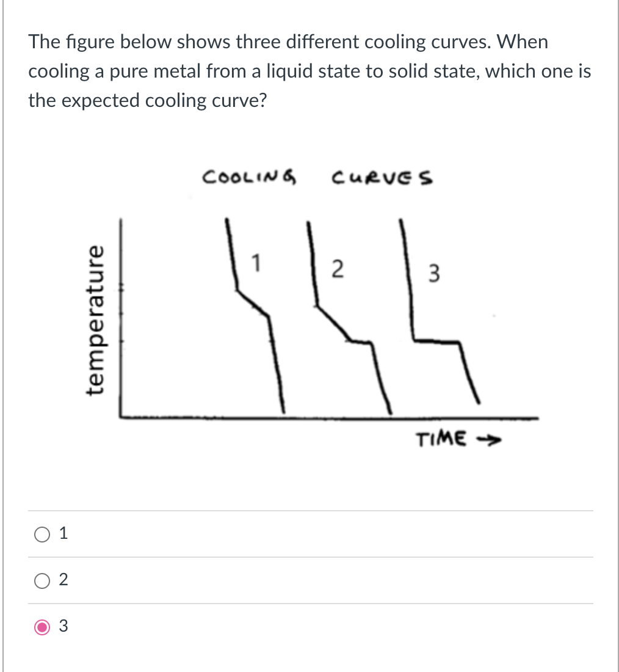Select the radio button for answer 3

click(42, 627)
